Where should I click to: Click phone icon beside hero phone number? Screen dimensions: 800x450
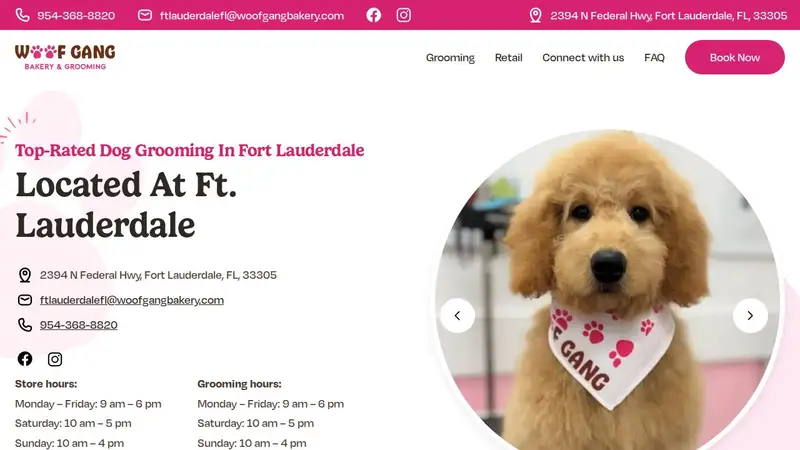(x=24, y=325)
